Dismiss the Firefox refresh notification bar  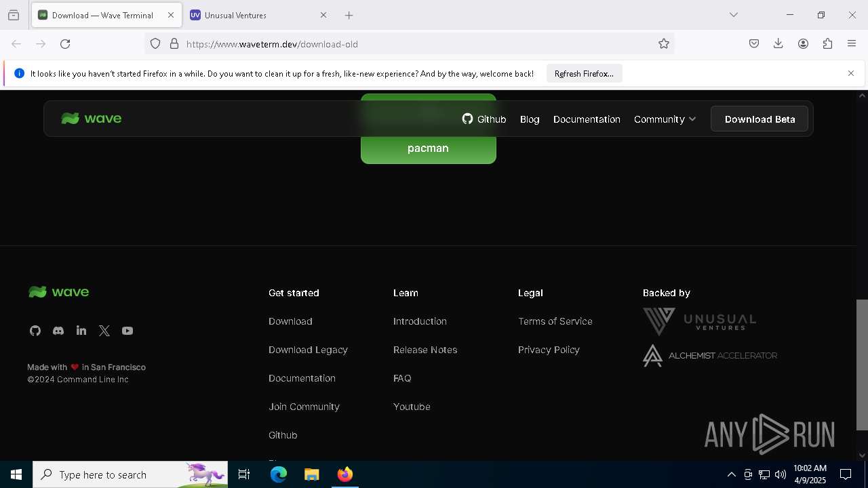tap(851, 73)
